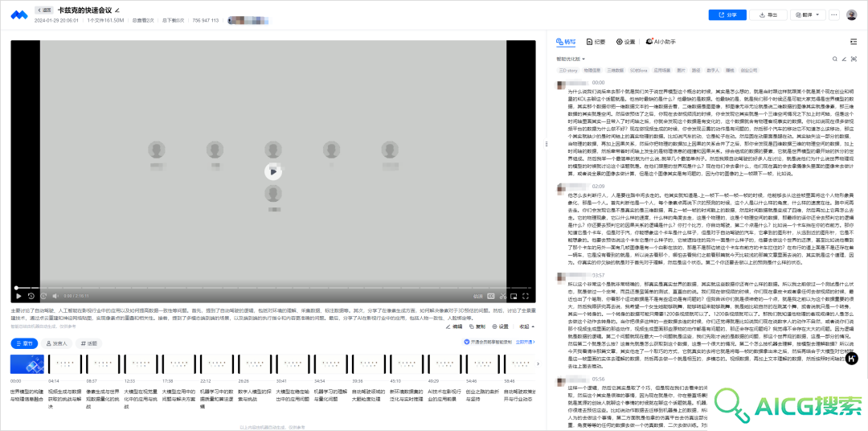Screen dimensions: 868x431
Task: Click the scissors clip icon
Action: (x=503, y=297)
